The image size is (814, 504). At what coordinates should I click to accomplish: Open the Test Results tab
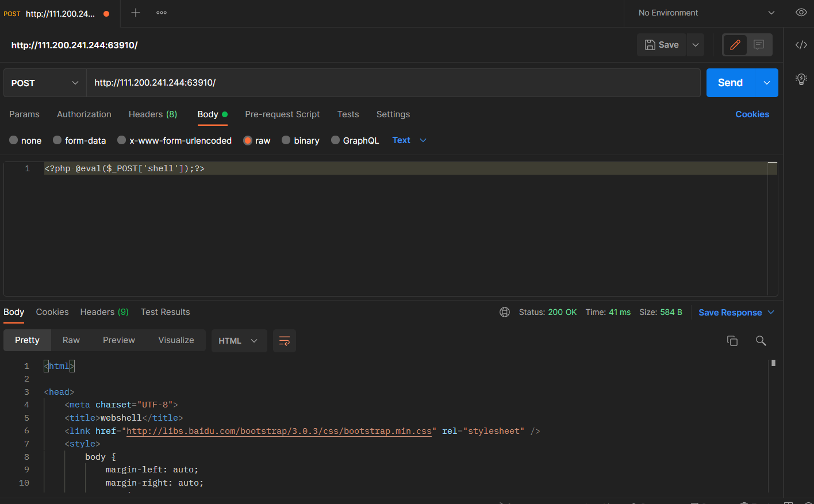[x=165, y=312]
